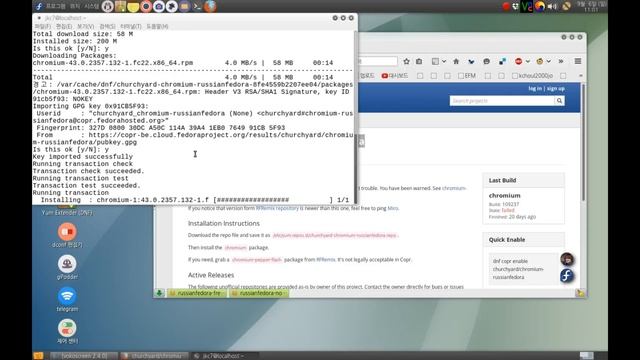Screen dimensions: 640x360
Task: Open the volume control in tray
Action: pos(552,6)
